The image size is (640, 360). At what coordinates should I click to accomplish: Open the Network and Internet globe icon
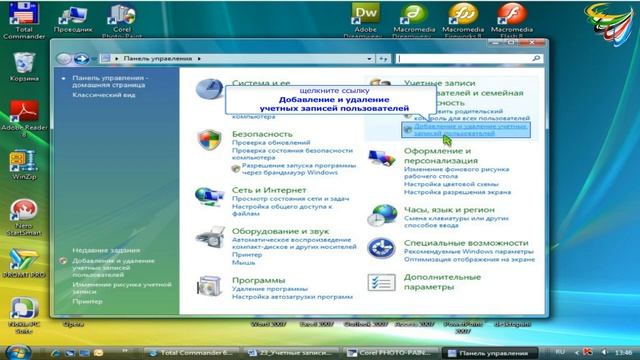click(209, 196)
